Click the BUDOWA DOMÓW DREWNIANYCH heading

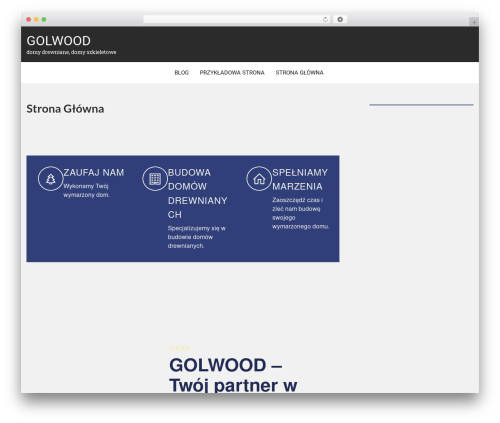(x=197, y=193)
